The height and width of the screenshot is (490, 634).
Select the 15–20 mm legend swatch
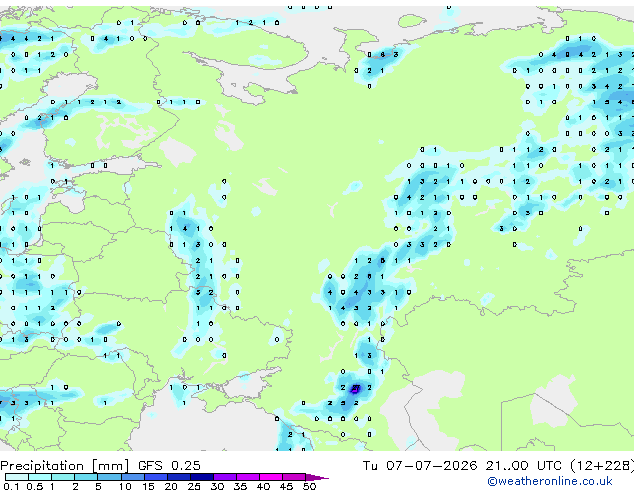(155, 477)
